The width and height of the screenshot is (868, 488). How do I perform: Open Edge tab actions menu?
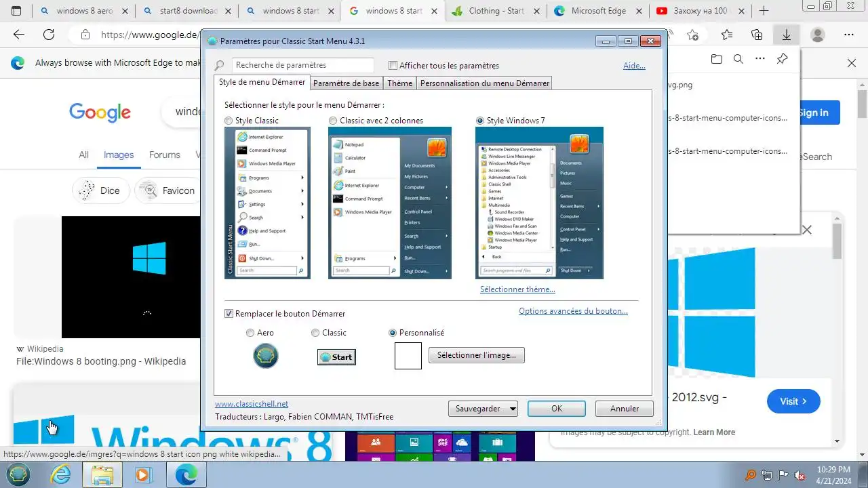point(16,10)
